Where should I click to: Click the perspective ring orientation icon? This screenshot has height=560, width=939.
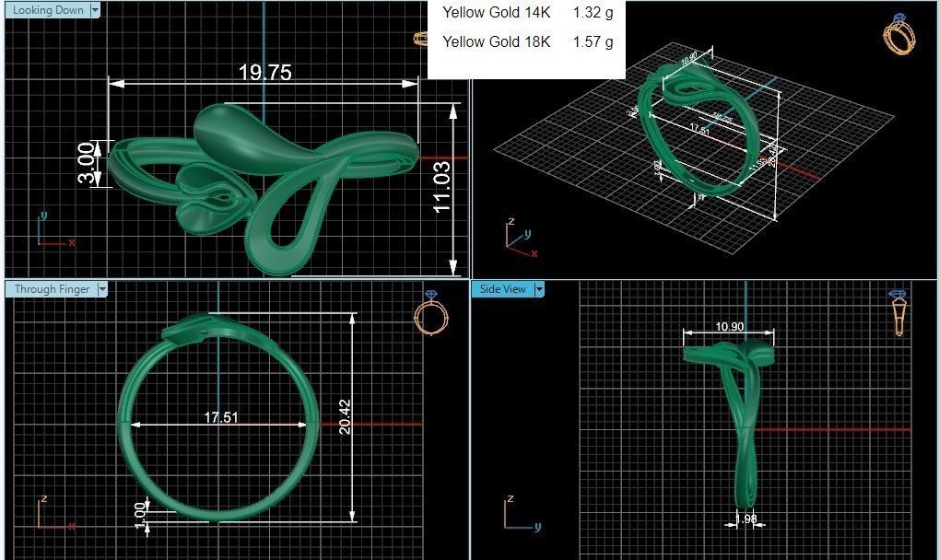(898, 33)
